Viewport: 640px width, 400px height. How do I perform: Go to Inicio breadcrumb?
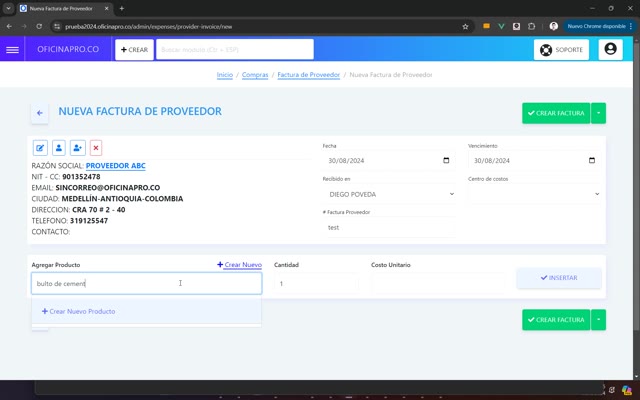224,75
